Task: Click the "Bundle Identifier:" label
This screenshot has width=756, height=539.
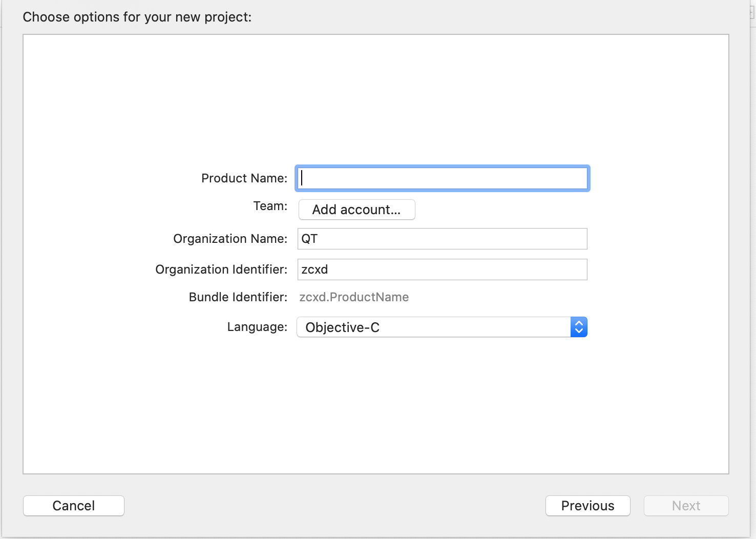Action: point(238,297)
